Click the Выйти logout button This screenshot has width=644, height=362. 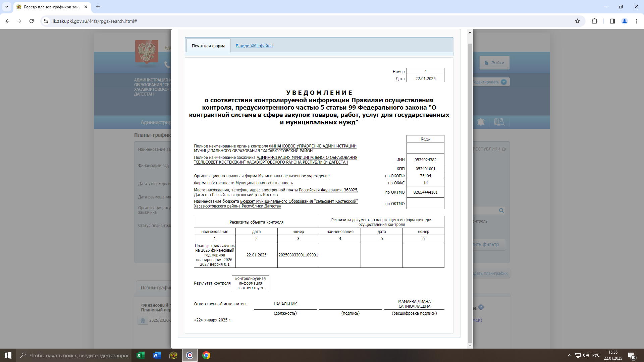pyautogui.click(x=494, y=63)
